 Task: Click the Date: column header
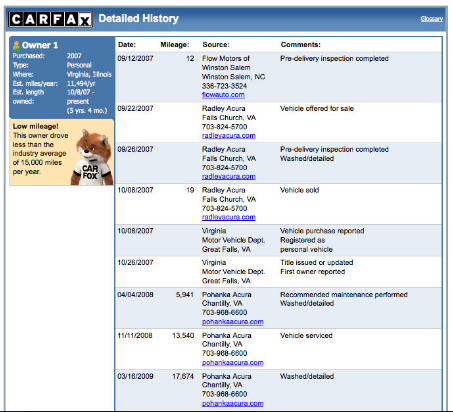click(127, 45)
